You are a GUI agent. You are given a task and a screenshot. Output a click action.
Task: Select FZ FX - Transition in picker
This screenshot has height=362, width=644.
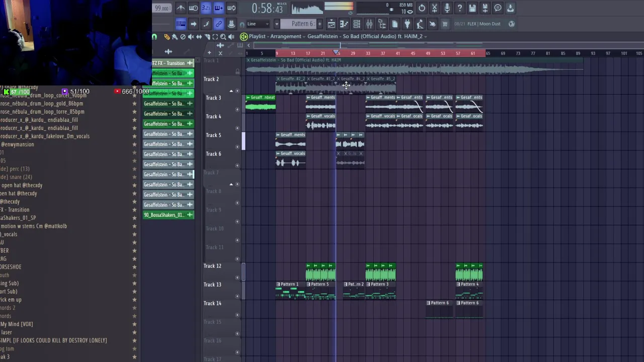(169, 63)
